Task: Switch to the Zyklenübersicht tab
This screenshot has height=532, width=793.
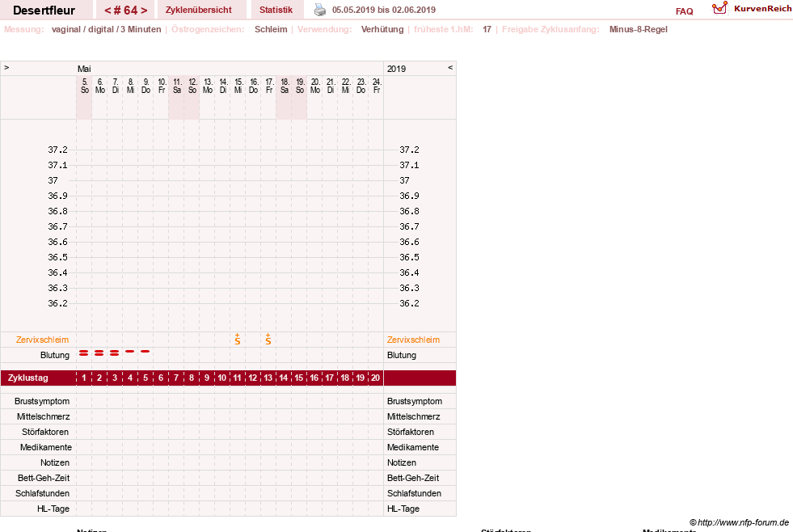Action: click(x=198, y=10)
